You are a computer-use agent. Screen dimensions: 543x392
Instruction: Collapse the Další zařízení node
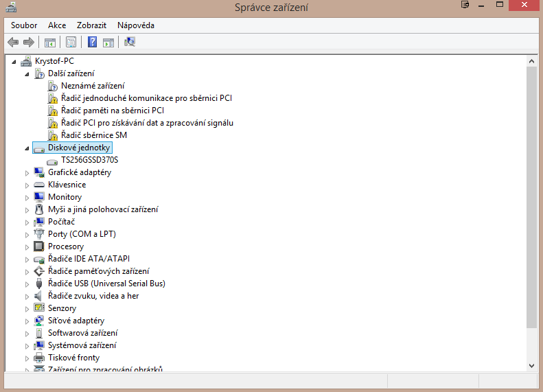pos(27,74)
